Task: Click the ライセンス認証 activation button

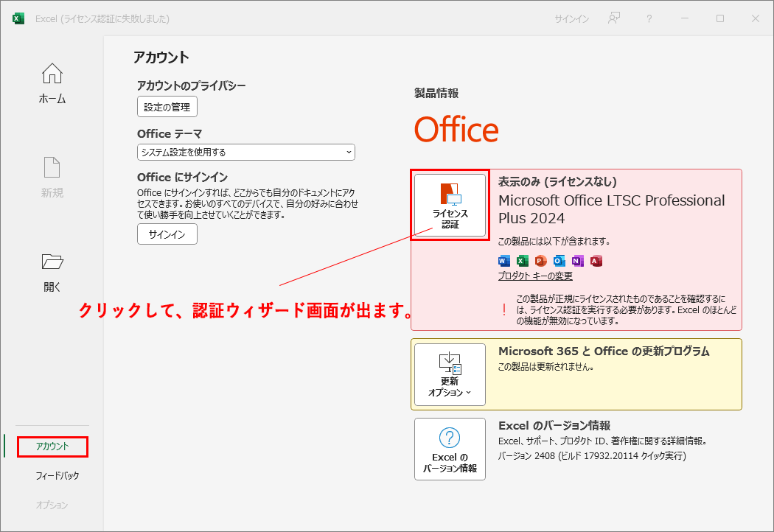Action: (x=450, y=205)
